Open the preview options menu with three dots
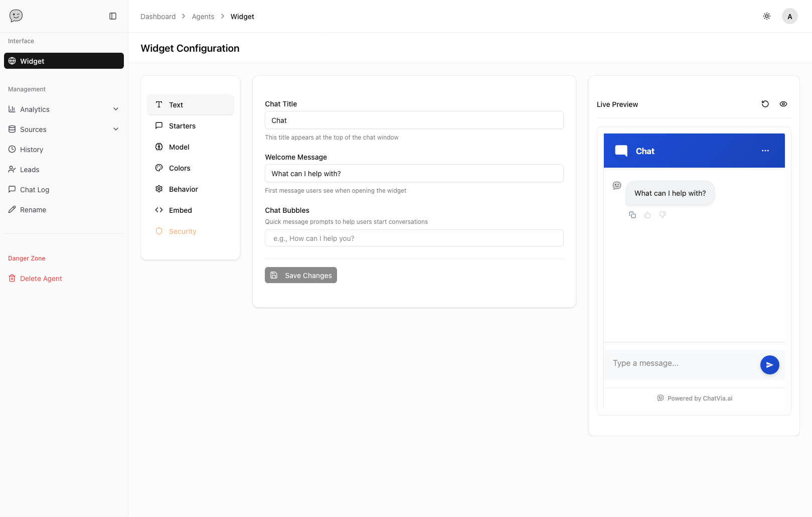This screenshot has height=517, width=812. click(x=765, y=151)
